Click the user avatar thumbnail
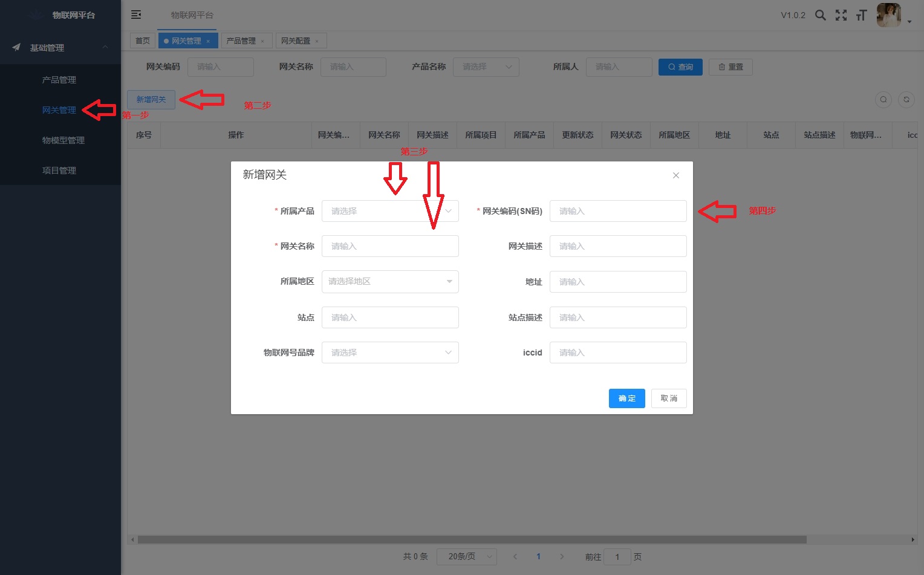The width and height of the screenshot is (924, 575). point(888,15)
